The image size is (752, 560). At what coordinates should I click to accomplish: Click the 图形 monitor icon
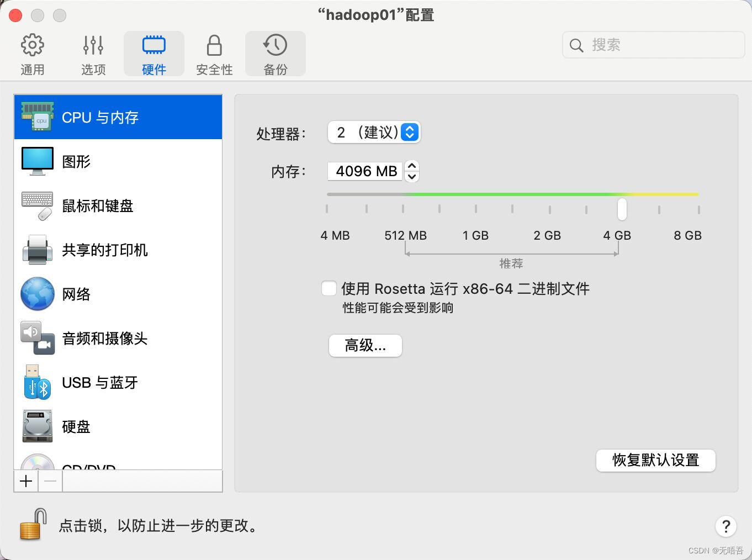37,161
